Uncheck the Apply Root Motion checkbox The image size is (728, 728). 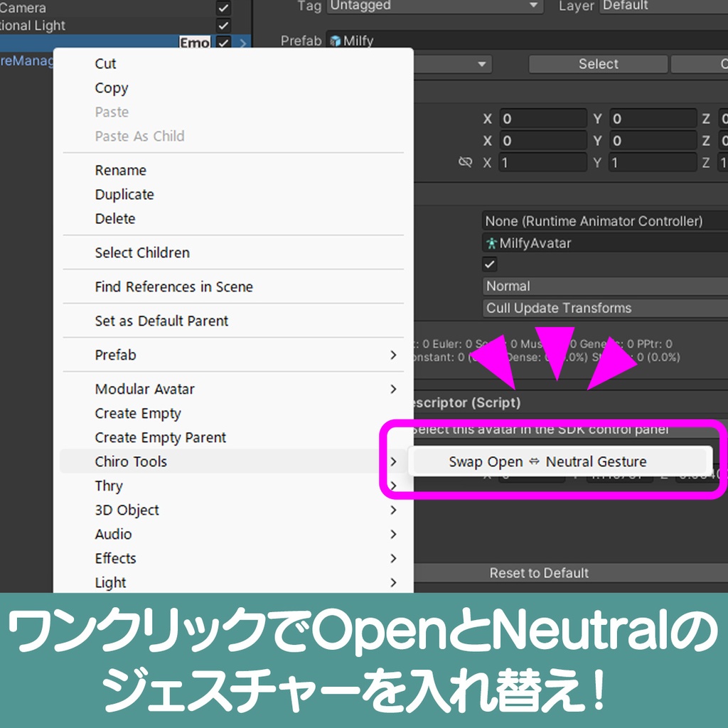489,264
